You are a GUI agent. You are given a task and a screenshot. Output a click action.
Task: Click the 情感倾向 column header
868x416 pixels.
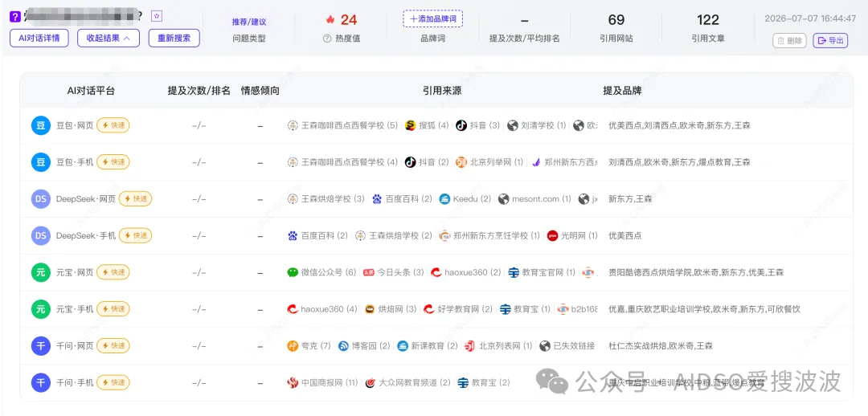[x=260, y=91]
